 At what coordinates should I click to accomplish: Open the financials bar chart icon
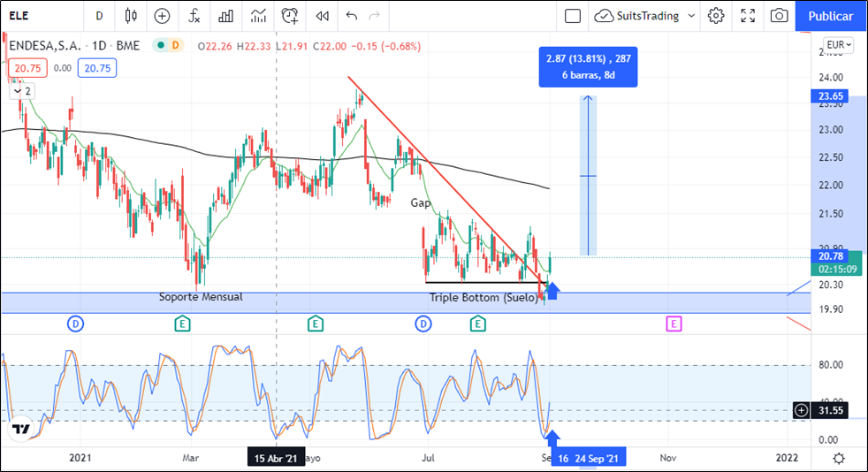[226, 16]
